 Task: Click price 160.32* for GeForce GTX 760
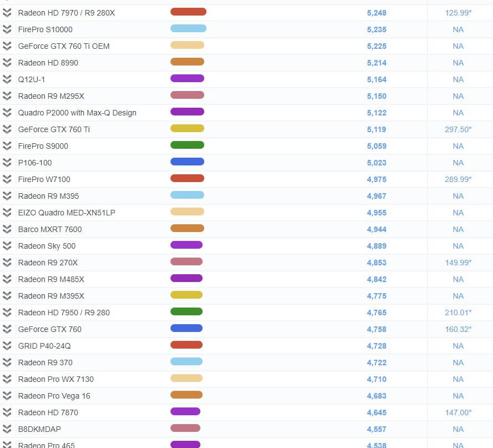point(458,329)
